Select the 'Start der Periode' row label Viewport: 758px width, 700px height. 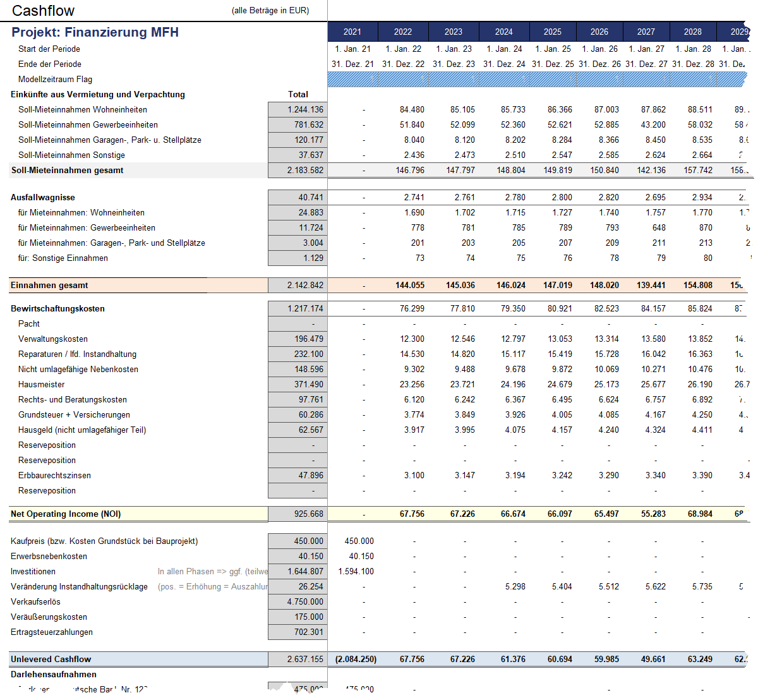click(49, 49)
